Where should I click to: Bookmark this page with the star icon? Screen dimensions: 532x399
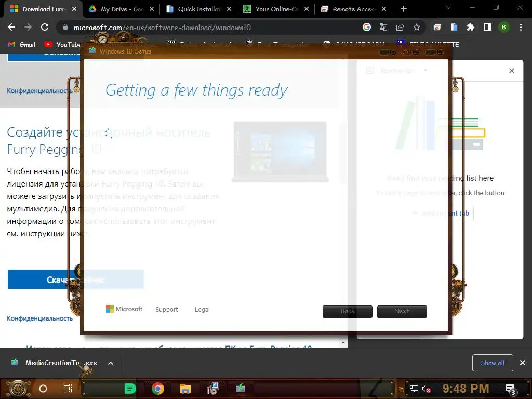(x=417, y=27)
